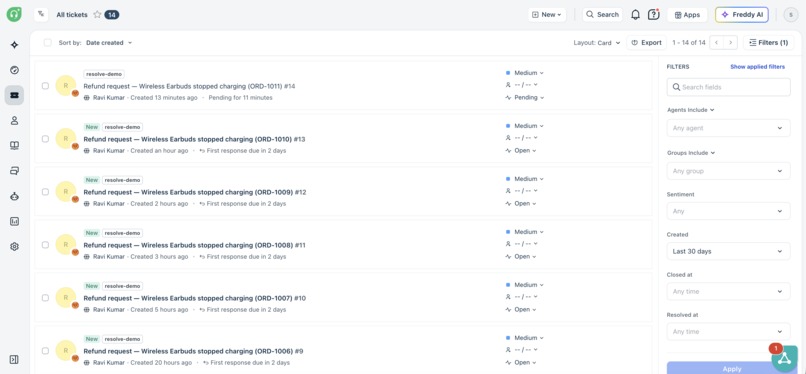
Task: Click into the Search fields input
Action: click(x=728, y=87)
